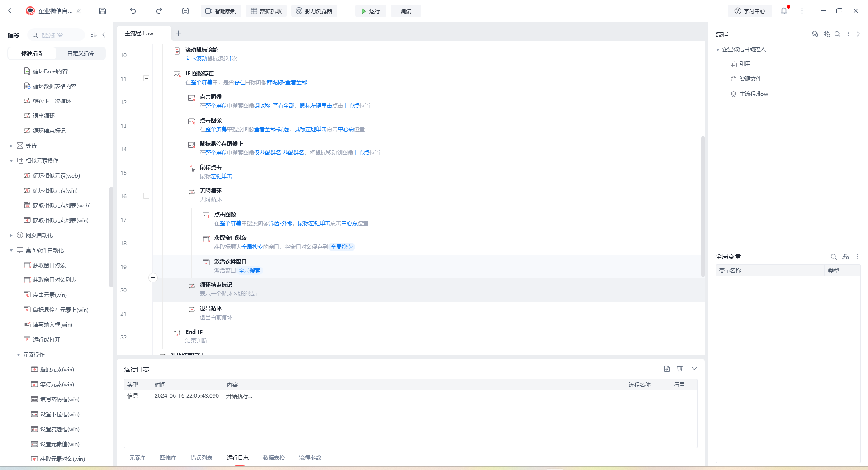Open flow panel more options
The width and height of the screenshot is (868, 470).
point(848,34)
